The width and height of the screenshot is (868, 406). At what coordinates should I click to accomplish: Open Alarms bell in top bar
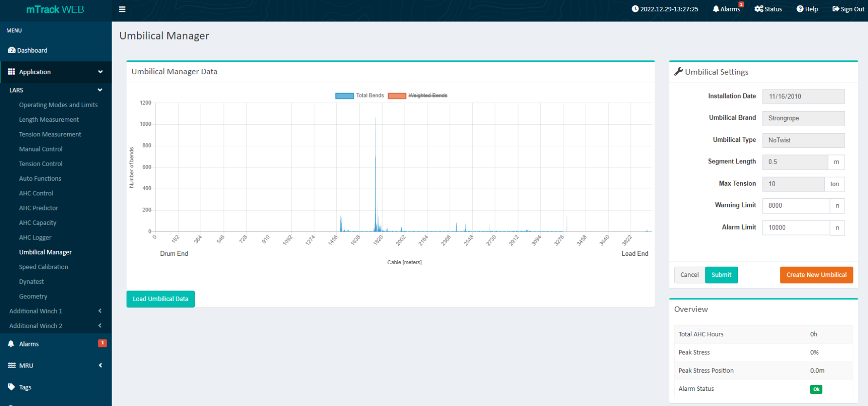click(726, 9)
